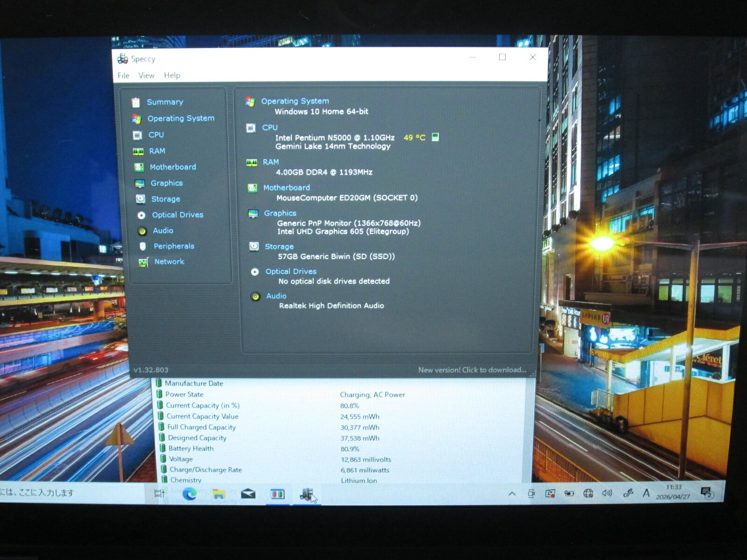Click the Windows flag icon beside Operating System heading
Screen dimensions: 747x560
[250, 102]
